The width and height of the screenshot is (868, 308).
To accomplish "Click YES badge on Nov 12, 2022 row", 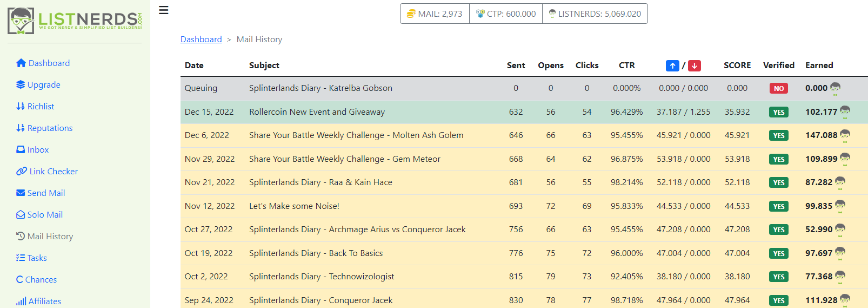I will [779, 206].
